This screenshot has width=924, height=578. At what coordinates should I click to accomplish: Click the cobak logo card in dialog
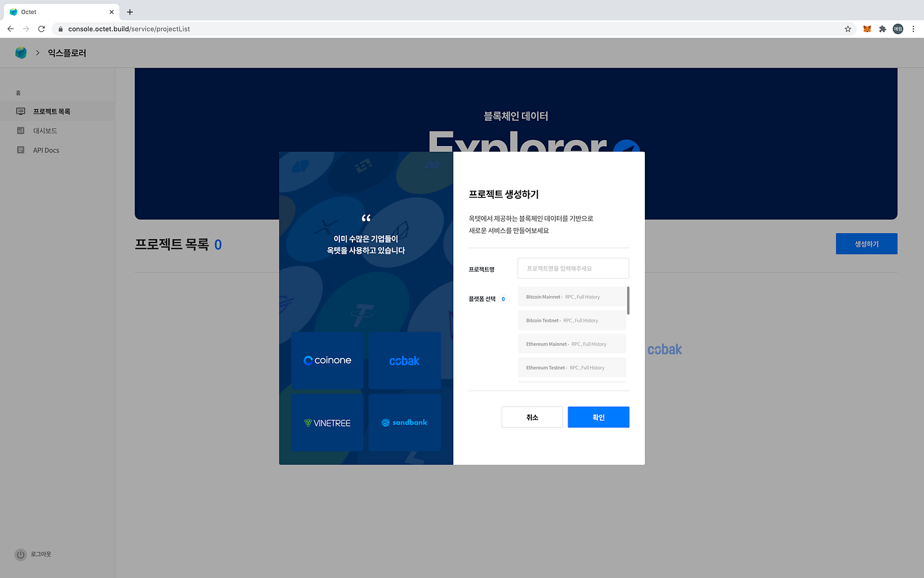tap(405, 361)
